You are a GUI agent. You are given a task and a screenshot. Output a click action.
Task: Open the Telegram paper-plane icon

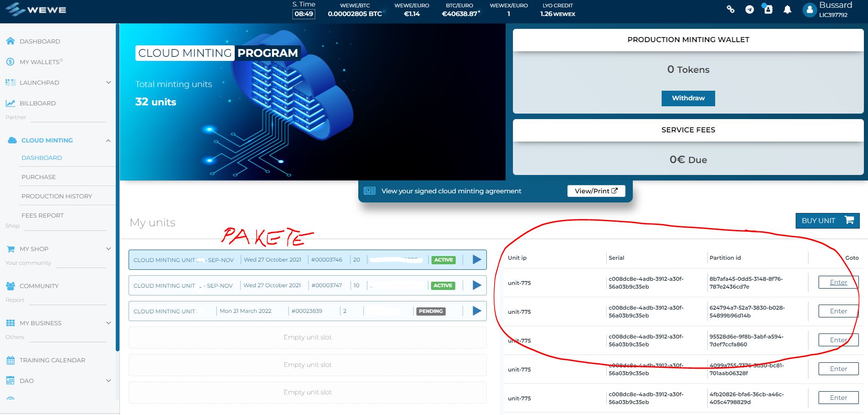coord(749,10)
